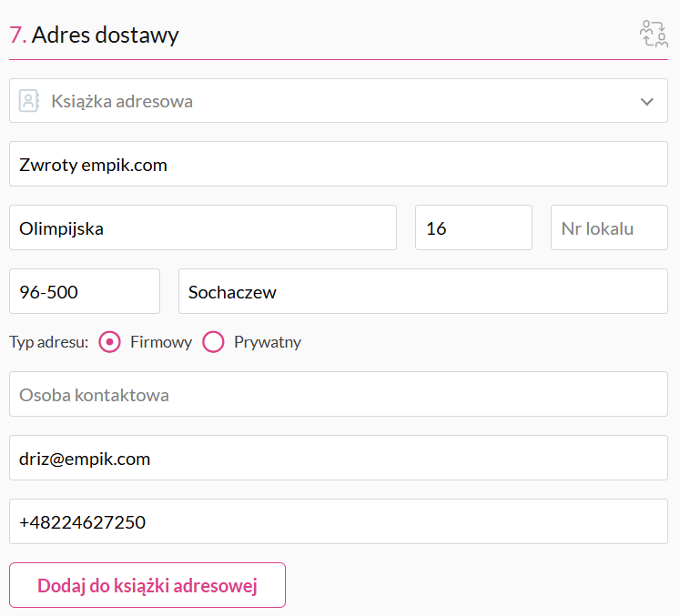Expand the Książka adresowa chevron arrow
The height and width of the screenshot is (616, 680).
coord(646,101)
